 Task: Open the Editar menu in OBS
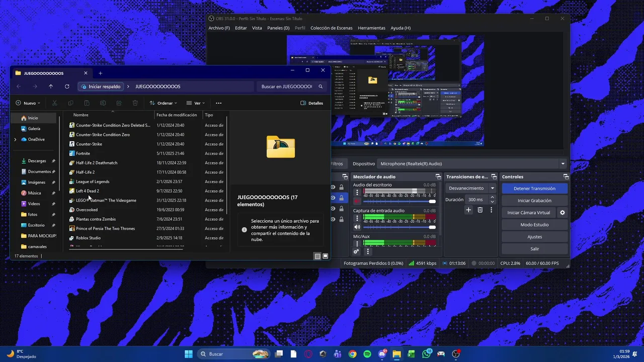coord(240,28)
